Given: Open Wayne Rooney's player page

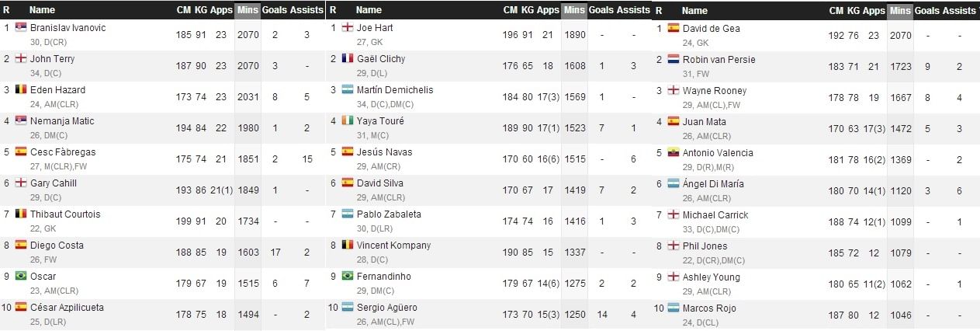Looking at the screenshot, I should [714, 90].
